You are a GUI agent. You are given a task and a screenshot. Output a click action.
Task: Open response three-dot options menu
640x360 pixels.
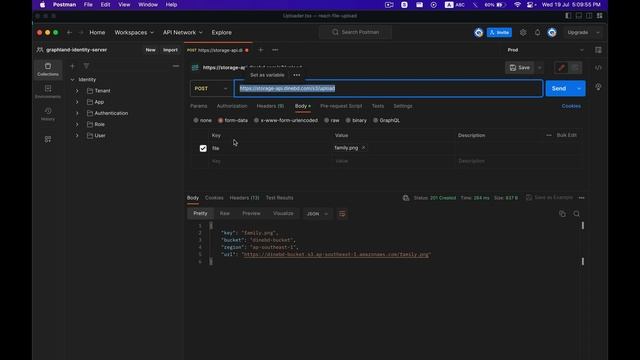click(x=581, y=198)
